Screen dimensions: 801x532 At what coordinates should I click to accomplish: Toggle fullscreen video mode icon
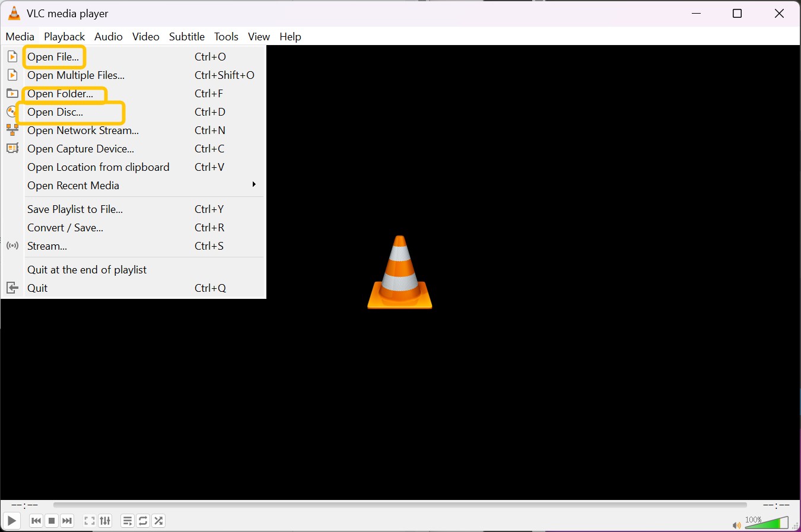click(x=90, y=521)
